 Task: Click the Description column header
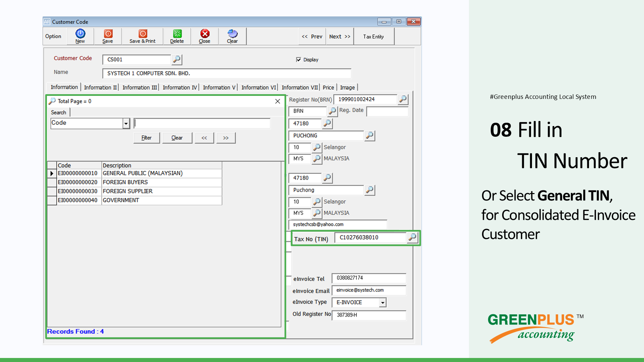point(162,165)
